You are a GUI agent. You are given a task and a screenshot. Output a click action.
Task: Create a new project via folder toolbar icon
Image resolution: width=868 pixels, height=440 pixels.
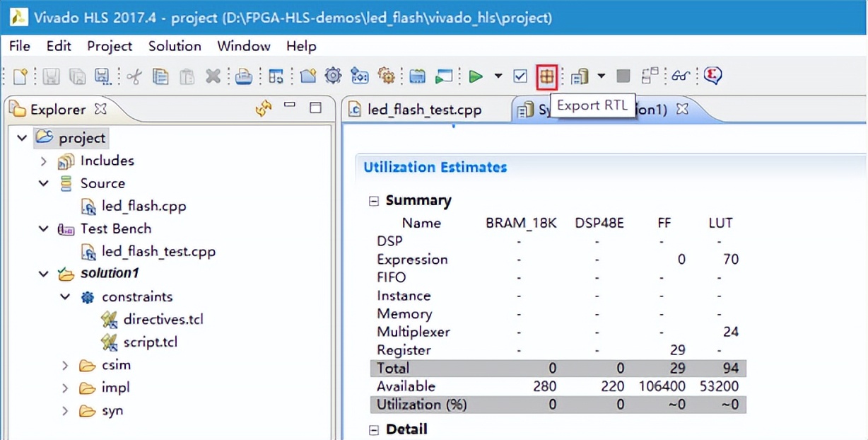coord(307,76)
